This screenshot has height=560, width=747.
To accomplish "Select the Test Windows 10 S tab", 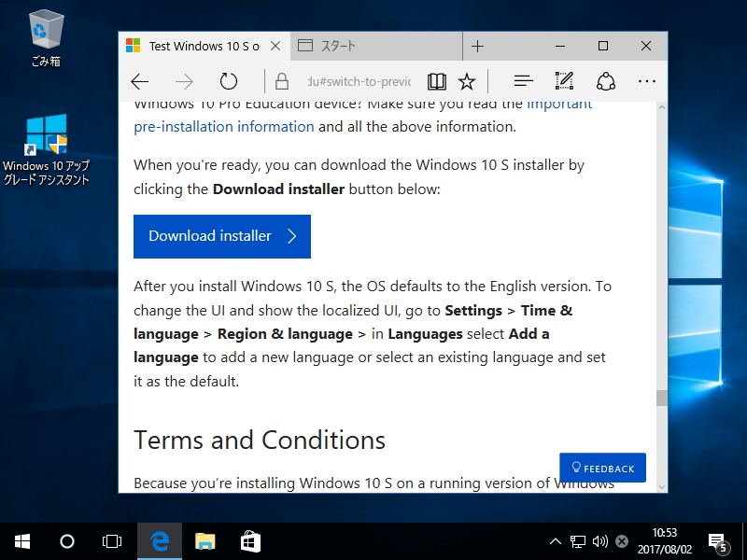I will 201,45.
